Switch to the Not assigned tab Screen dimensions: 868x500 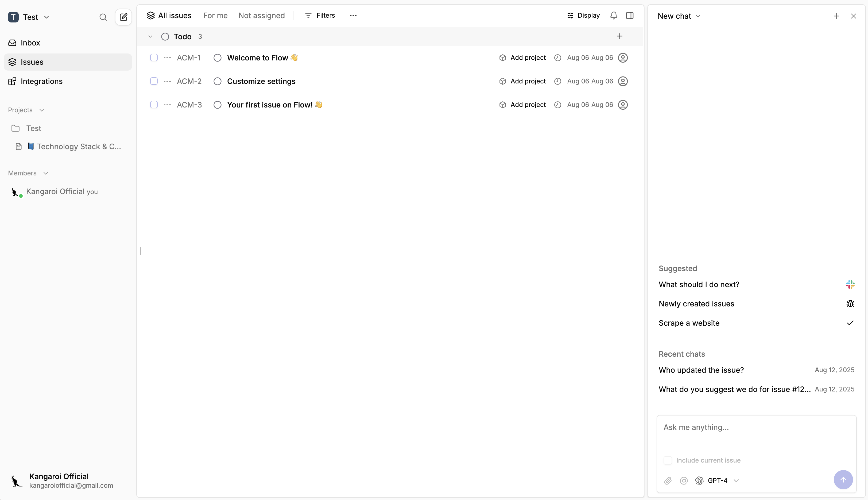(x=262, y=16)
